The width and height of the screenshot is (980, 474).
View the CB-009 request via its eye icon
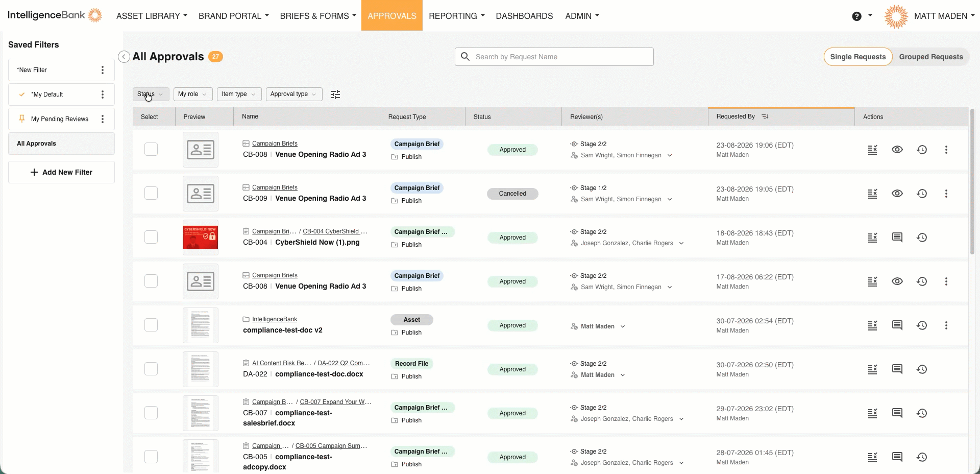tap(897, 194)
